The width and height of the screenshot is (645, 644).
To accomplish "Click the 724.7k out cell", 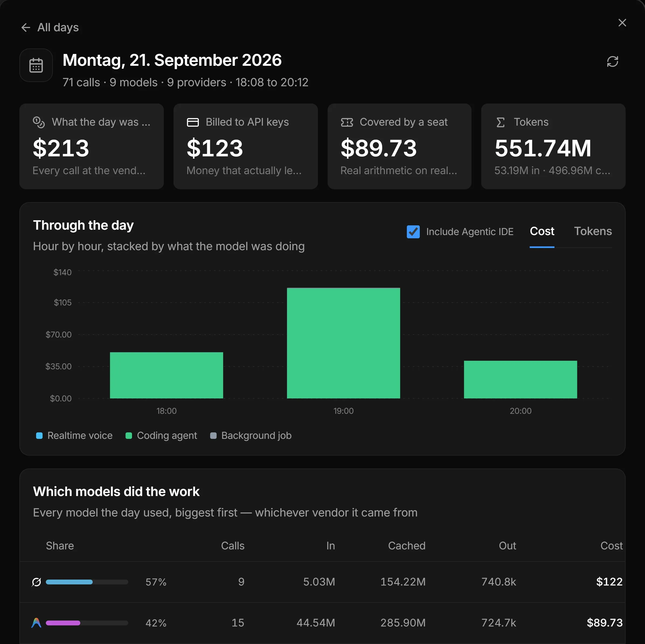I will (499, 623).
